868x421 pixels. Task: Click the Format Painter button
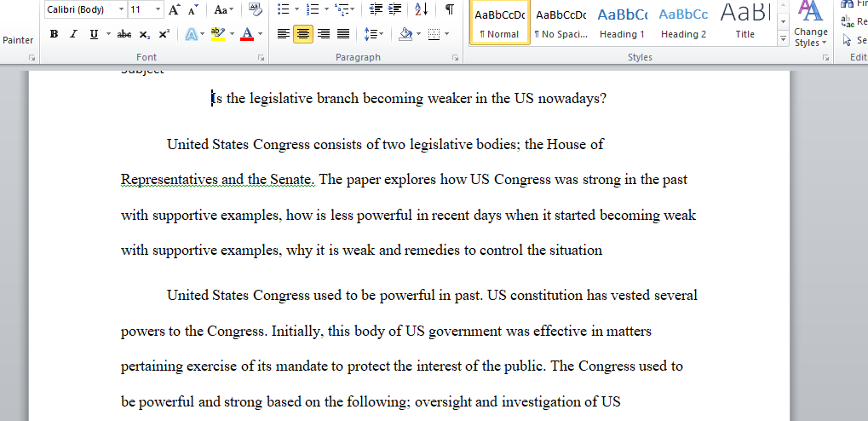[18, 40]
